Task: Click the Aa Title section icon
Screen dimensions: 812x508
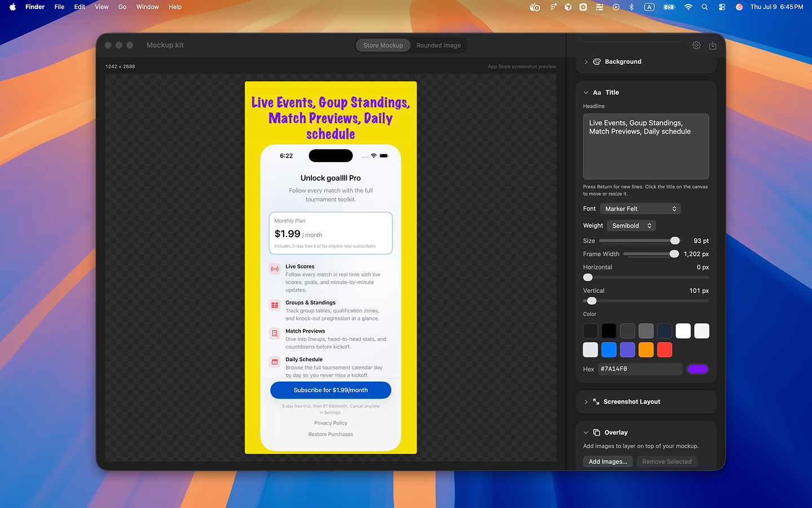Action: (597, 93)
